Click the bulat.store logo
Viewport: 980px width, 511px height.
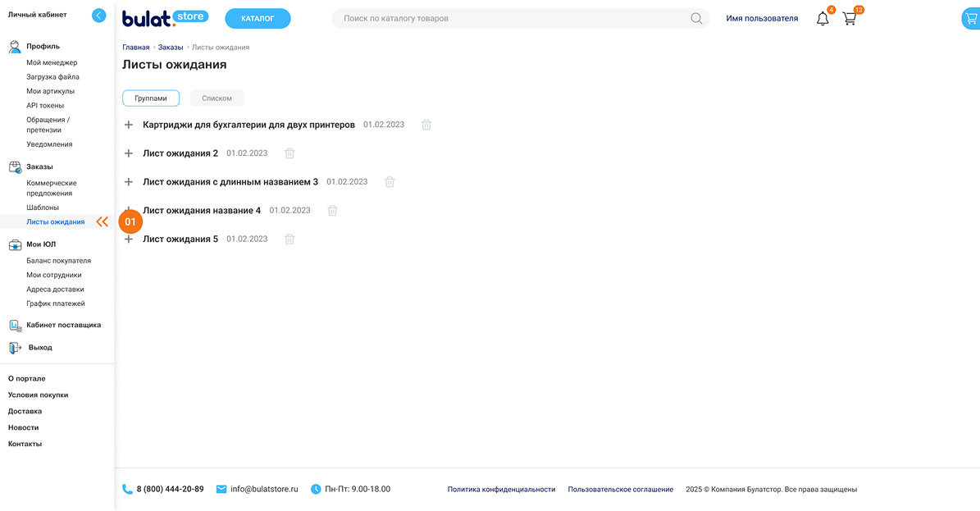tap(165, 18)
